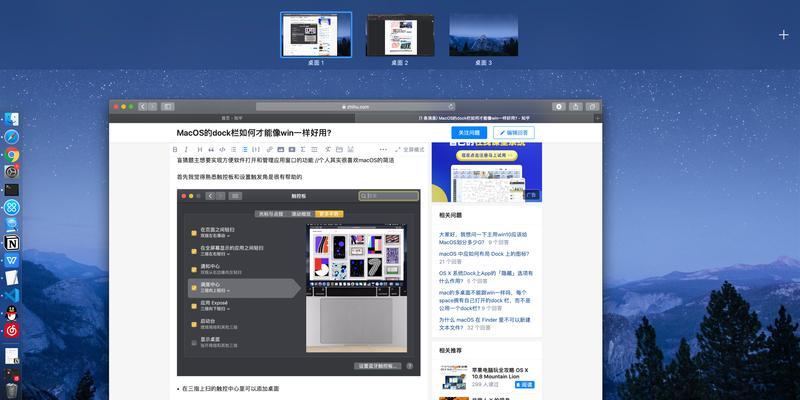Open QQ penguin app in the Dock
Viewport: 800px width, 400px height.
(x=12, y=313)
